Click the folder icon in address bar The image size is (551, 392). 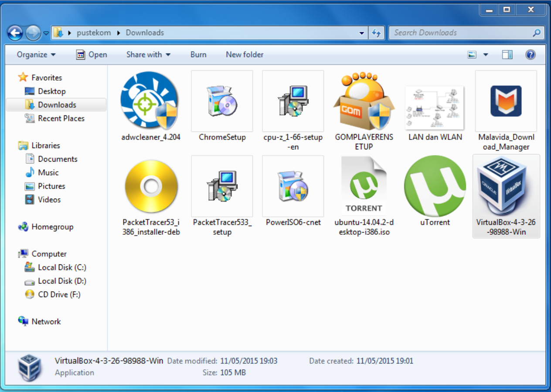(58, 33)
